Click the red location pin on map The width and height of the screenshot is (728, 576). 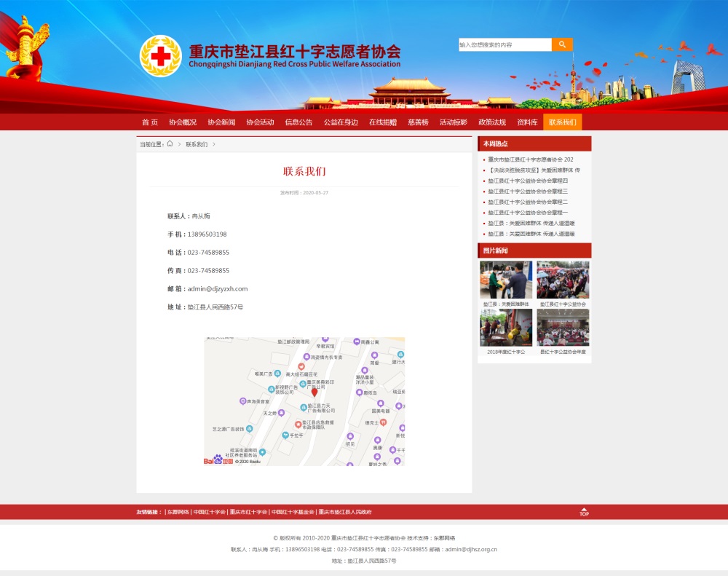(x=314, y=392)
